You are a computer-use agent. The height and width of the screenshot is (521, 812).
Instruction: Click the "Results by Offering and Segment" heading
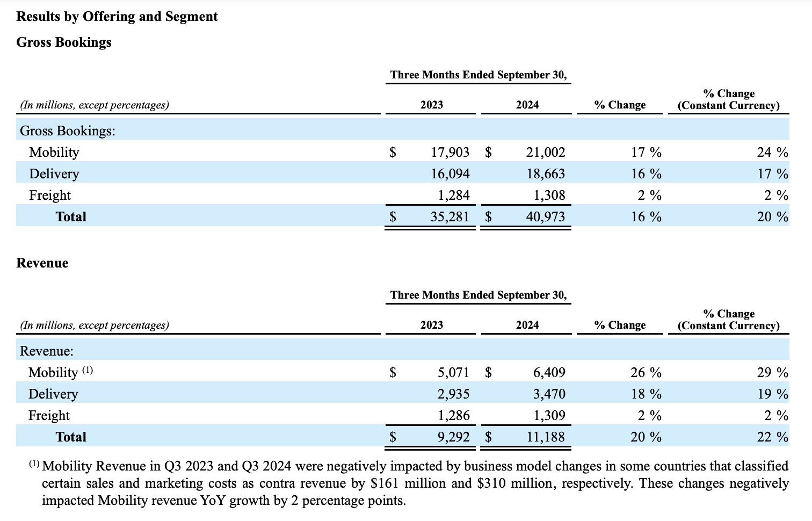pyautogui.click(x=117, y=17)
